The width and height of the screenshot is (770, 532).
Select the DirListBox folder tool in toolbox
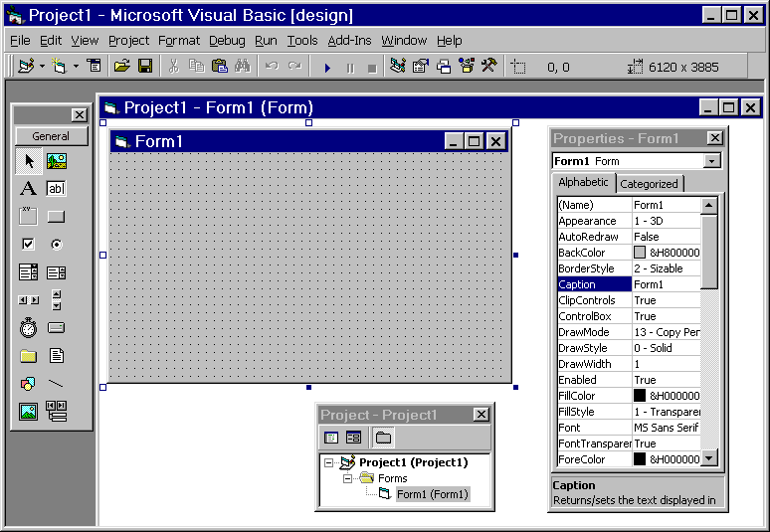pyautogui.click(x=29, y=356)
